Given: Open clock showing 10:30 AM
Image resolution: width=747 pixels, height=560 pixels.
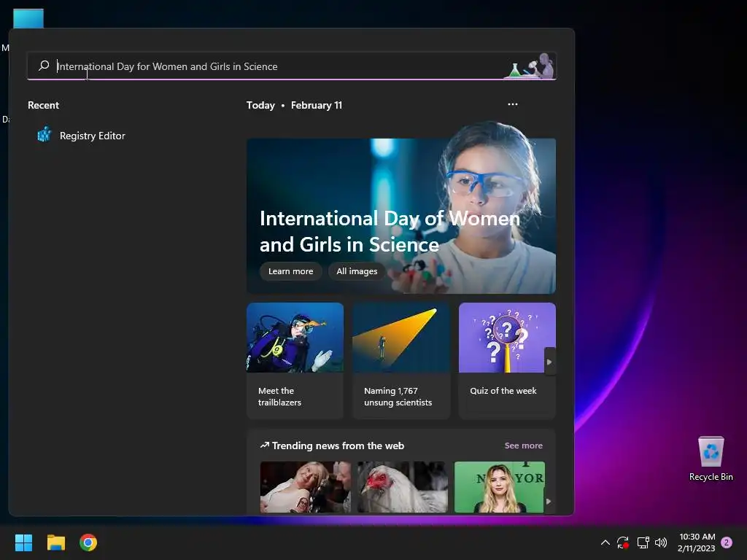Looking at the screenshot, I should (x=697, y=542).
